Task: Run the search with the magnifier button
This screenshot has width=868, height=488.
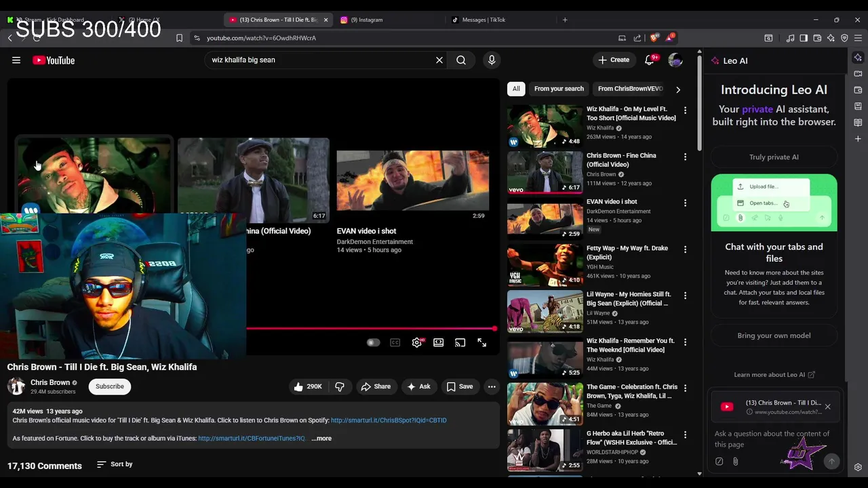Action: click(x=461, y=60)
